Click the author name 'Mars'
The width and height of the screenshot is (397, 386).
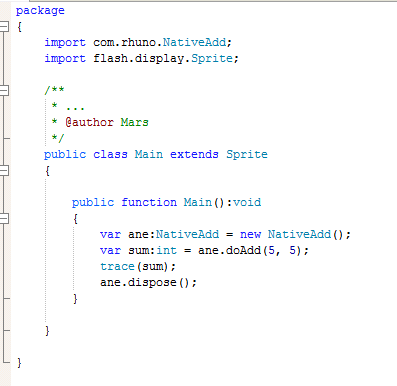(x=134, y=122)
